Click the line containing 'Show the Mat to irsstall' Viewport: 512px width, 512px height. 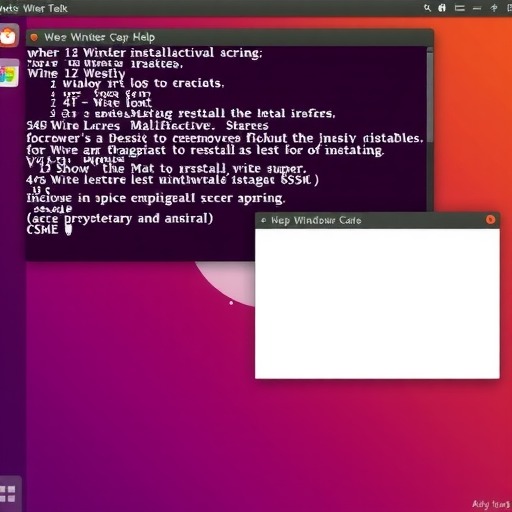[x=172, y=169]
